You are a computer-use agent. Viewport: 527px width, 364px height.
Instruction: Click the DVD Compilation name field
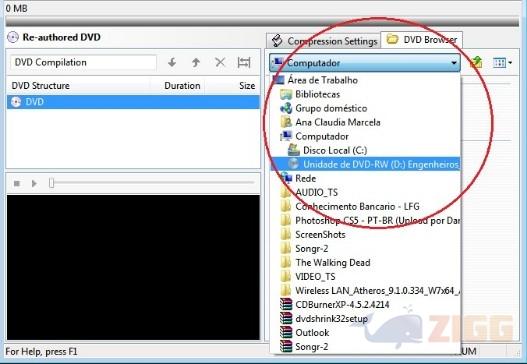(x=83, y=63)
